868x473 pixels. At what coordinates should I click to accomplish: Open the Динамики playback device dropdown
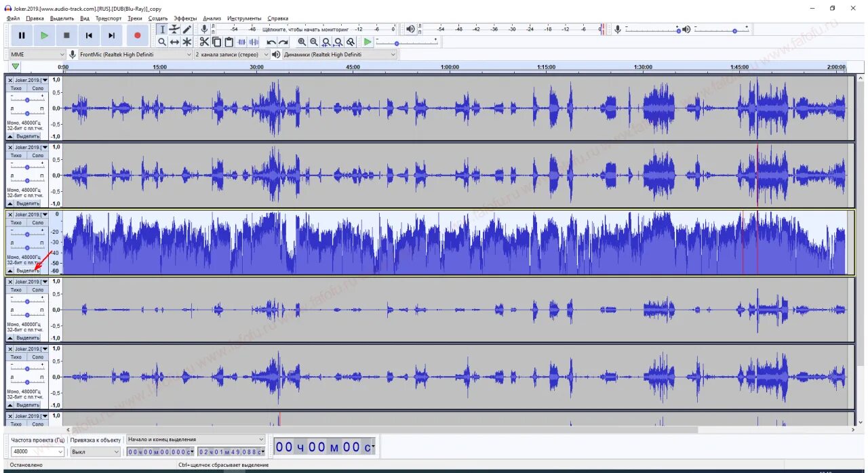coord(339,54)
